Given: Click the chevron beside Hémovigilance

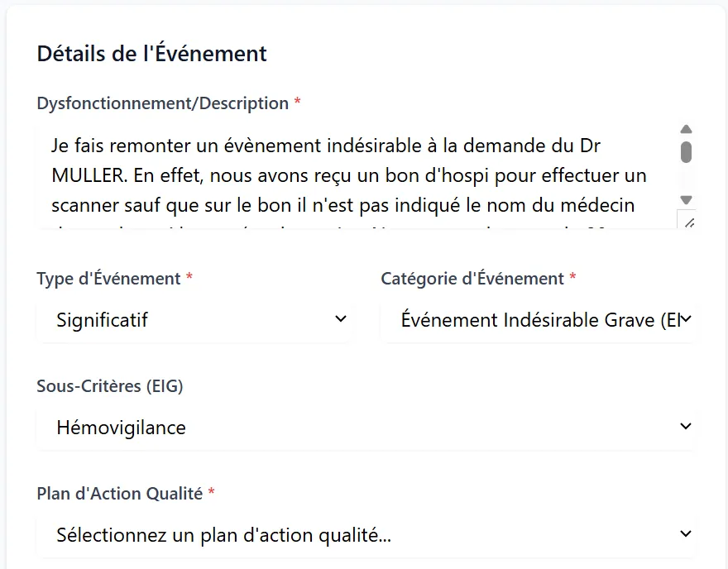Looking at the screenshot, I should pyautogui.click(x=686, y=426).
